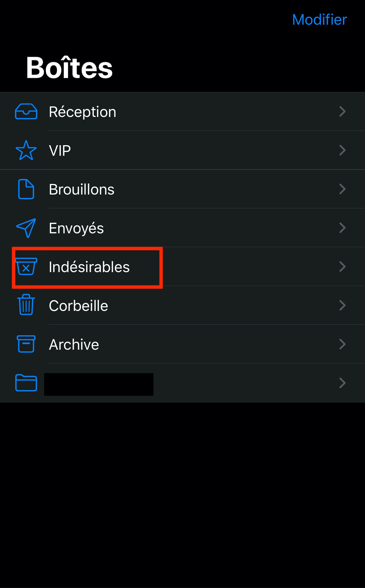This screenshot has width=365, height=588.
Task: Tap the Réception inbox tray icon
Action: (x=26, y=112)
